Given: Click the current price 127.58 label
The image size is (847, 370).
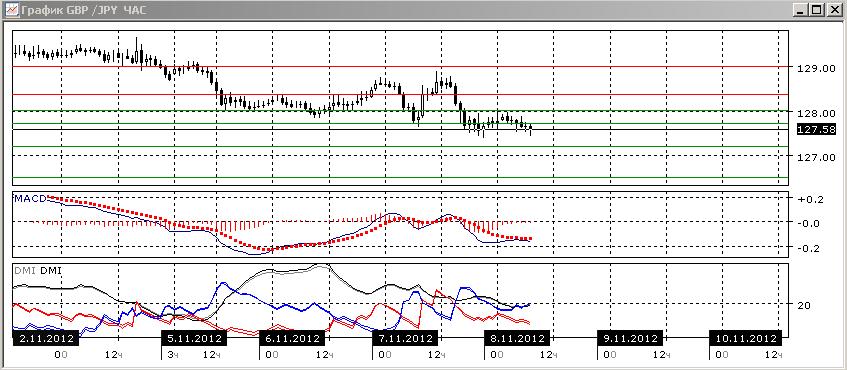Looking at the screenshot, I should [816, 129].
